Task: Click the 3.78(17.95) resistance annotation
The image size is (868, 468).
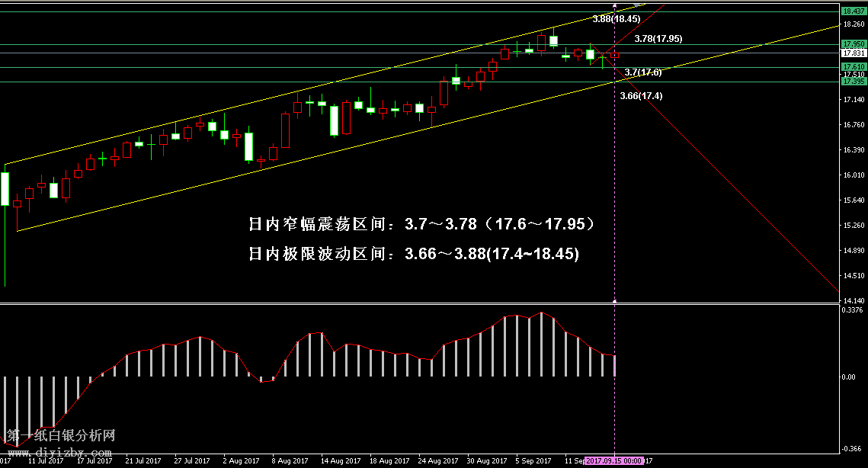Action: (x=658, y=38)
